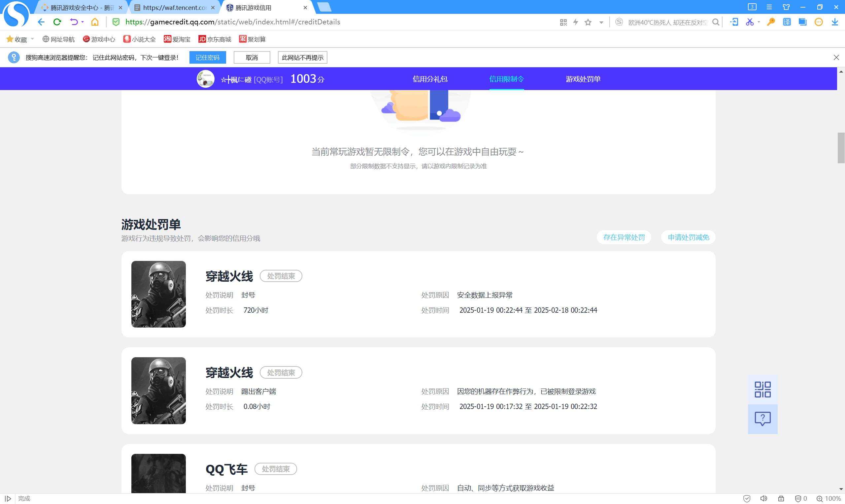Click the 穿越火线 kicked-client record thumbnail

point(159,391)
